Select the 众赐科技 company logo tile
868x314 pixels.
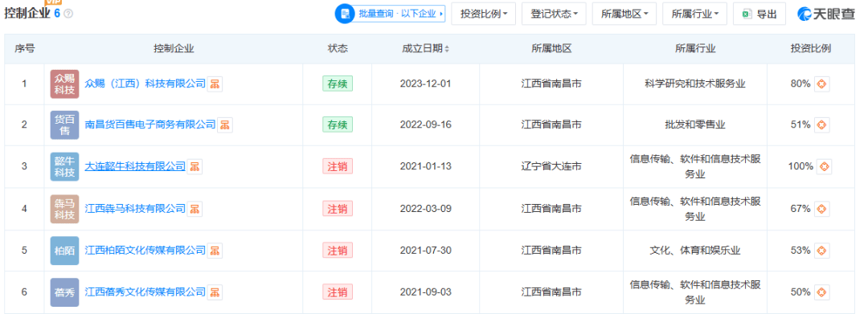coord(65,84)
